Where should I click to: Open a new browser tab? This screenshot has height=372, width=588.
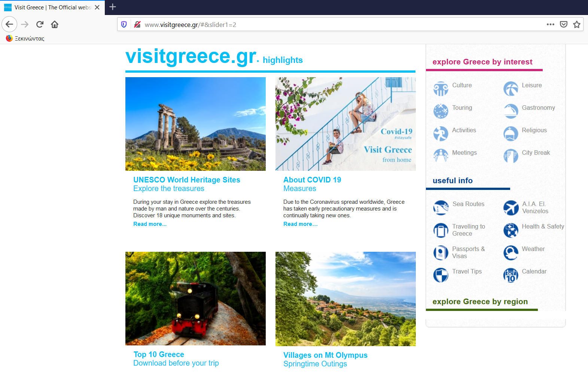(112, 7)
